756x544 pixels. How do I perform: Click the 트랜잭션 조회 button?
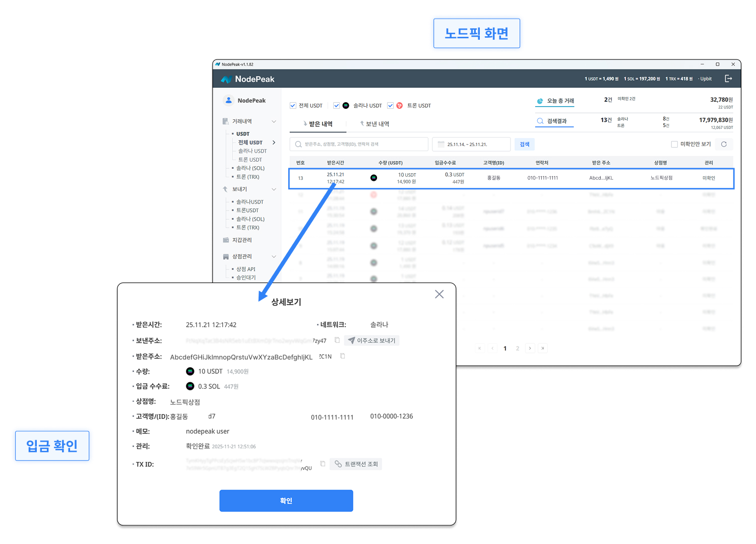pyautogui.click(x=356, y=464)
